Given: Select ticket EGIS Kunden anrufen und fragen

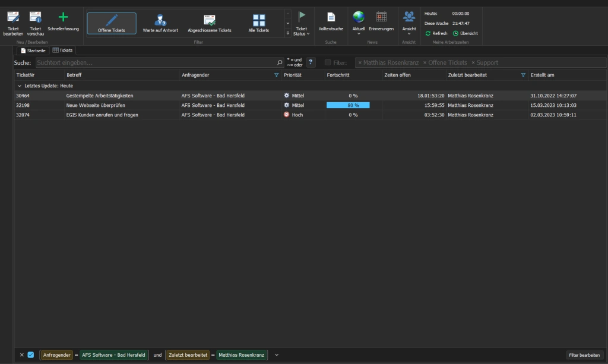Looking at the screenshot, I should coord(102,115).
